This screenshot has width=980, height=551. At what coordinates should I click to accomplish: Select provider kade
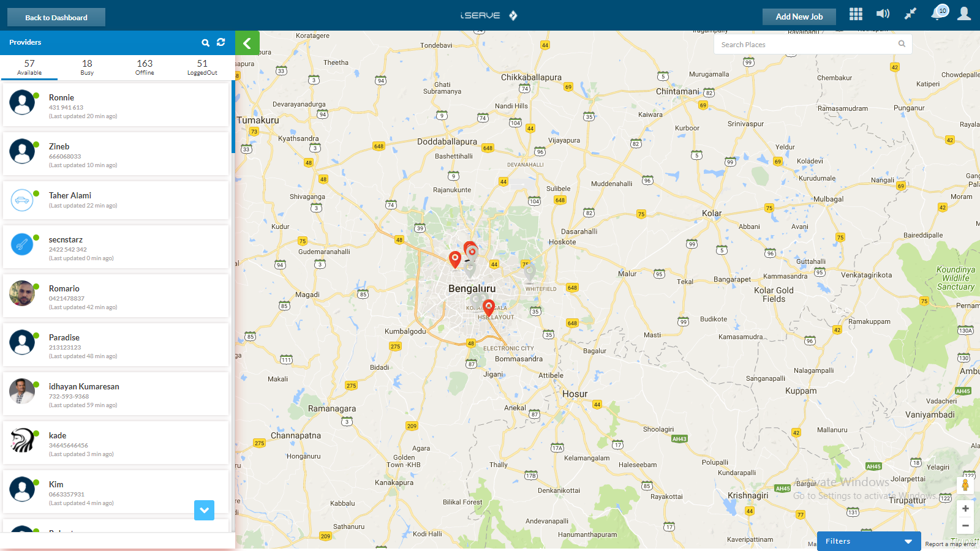116,443
